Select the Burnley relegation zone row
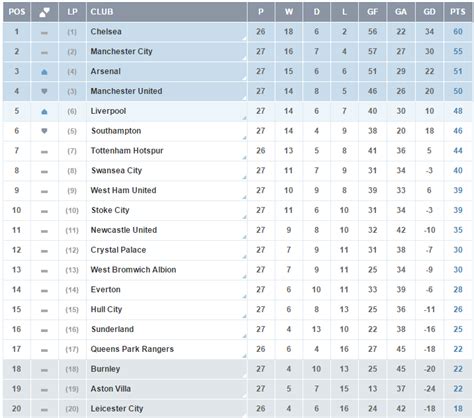The height and width of the screenshot is (418, 474). click(237, 369)
